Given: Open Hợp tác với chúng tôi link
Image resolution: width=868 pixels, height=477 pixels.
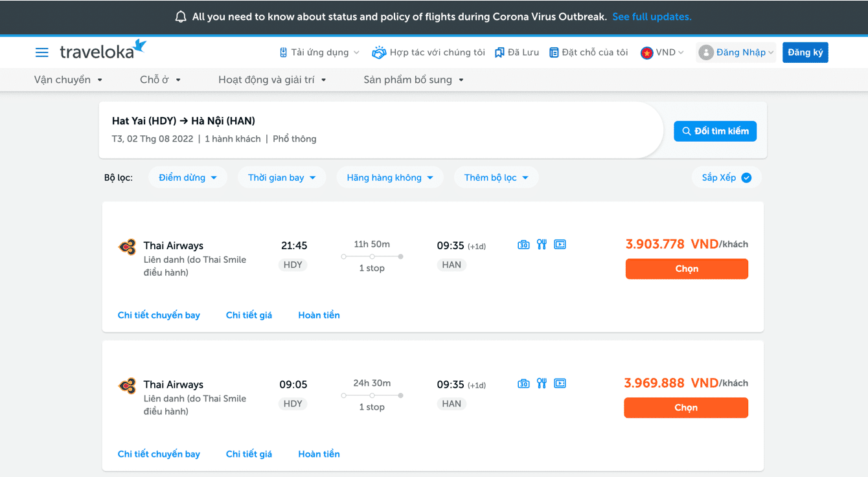Looking at the screenshot, I should coord(428,52).
